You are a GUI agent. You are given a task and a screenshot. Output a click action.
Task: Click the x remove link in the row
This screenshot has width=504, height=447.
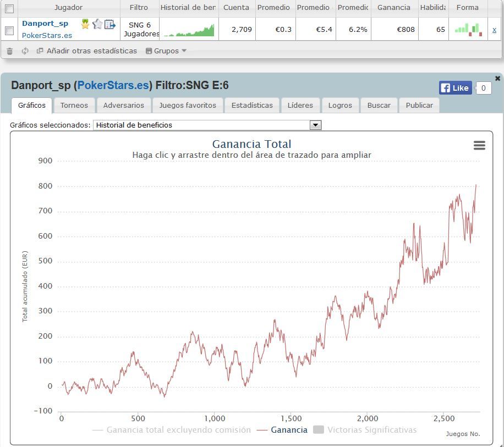(x=494, y=30)
